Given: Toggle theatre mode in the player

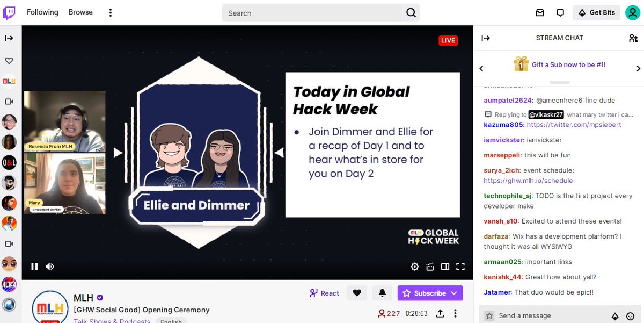Looking at the screenshot, I should (445, 267).
